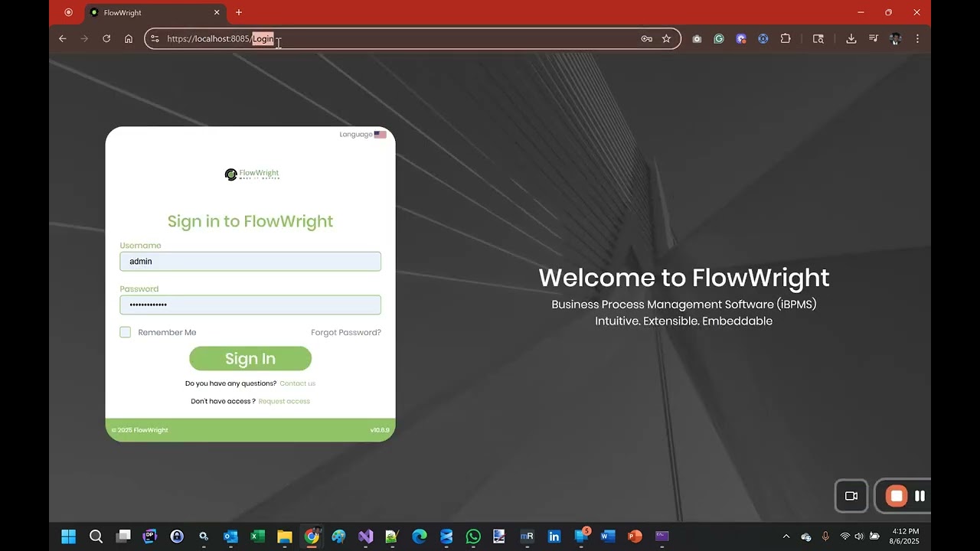
Task: Follow the Request access link
Action: click(x=284, y=401)
